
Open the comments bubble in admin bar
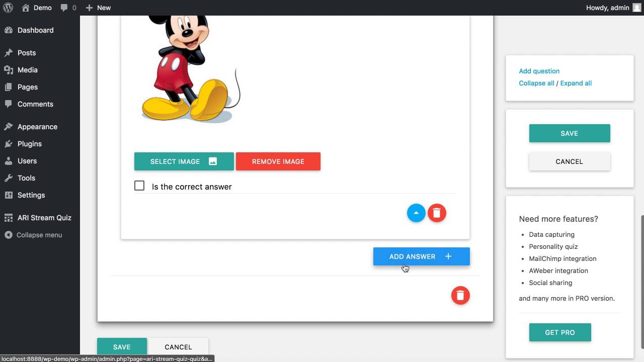64,8
